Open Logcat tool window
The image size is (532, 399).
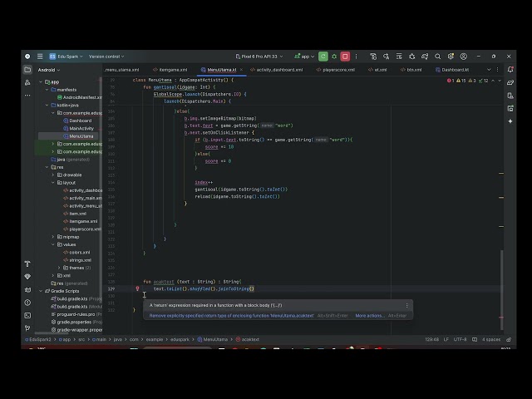click(x=27, y=290)
